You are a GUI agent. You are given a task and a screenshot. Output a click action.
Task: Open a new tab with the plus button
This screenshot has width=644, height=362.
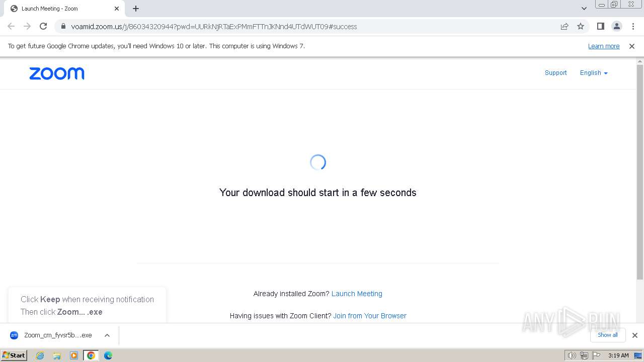pyautogui.click(x=136, y=9)
